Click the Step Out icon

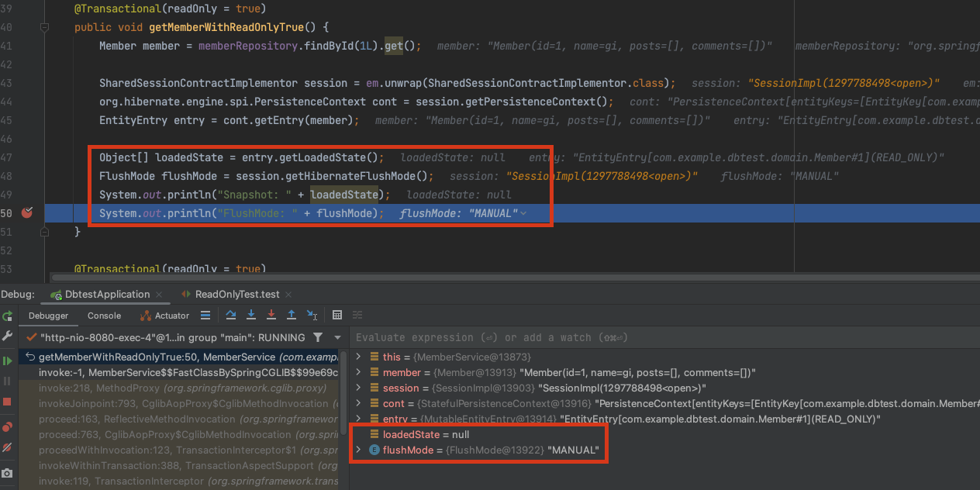pyautogui.click(x=292, y=315)
